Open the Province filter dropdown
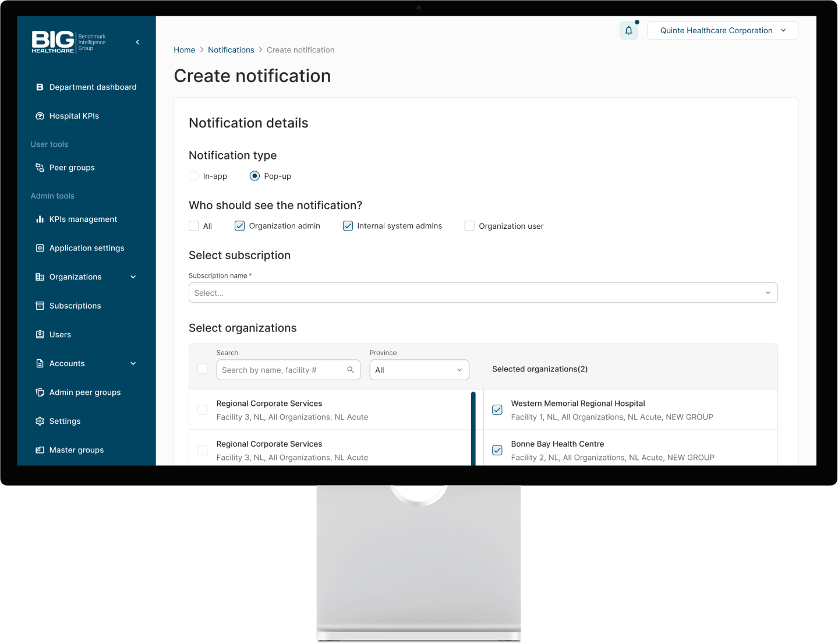 [419, 370]
